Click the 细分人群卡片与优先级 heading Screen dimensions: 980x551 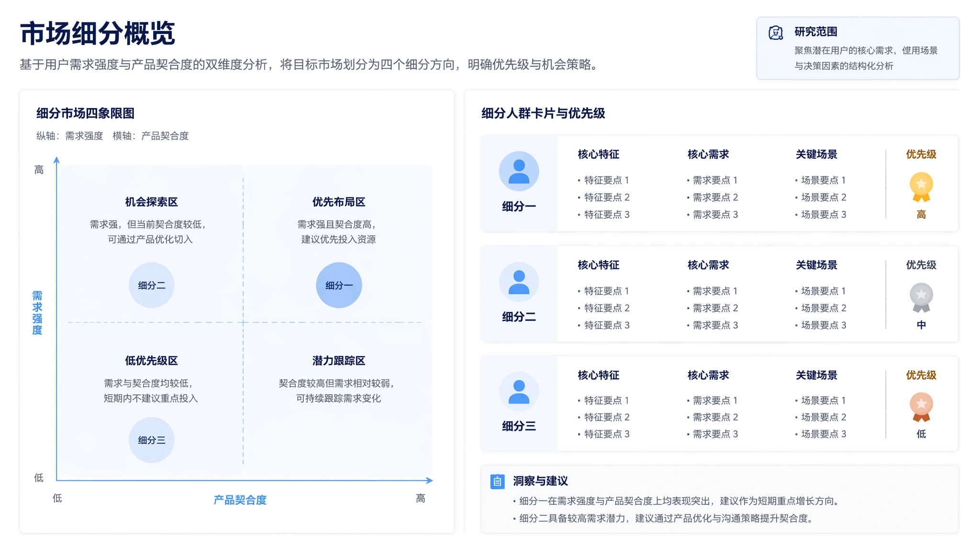coord(543,113)
